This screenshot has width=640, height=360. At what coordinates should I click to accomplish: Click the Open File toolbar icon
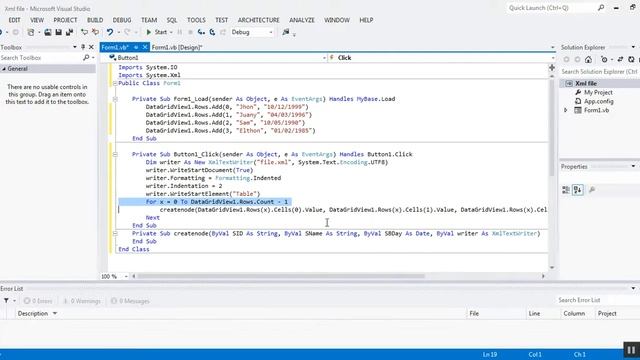48,32
